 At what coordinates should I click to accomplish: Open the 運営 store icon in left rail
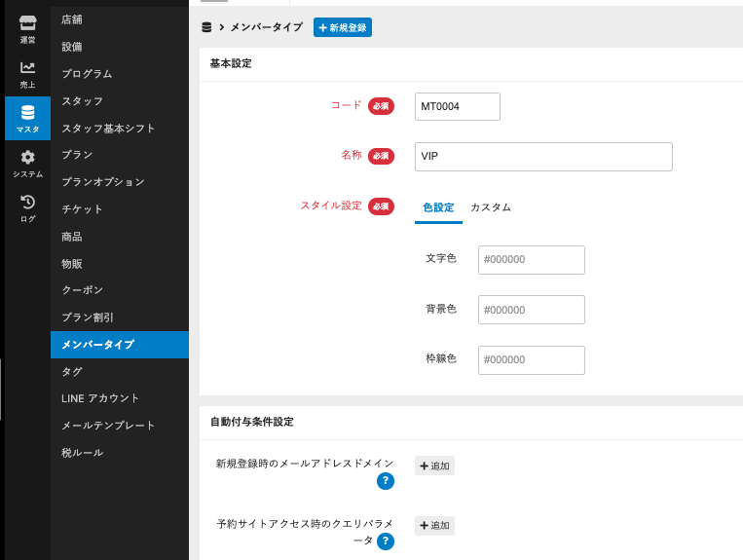pyautogui.click(x=27, y=28)
